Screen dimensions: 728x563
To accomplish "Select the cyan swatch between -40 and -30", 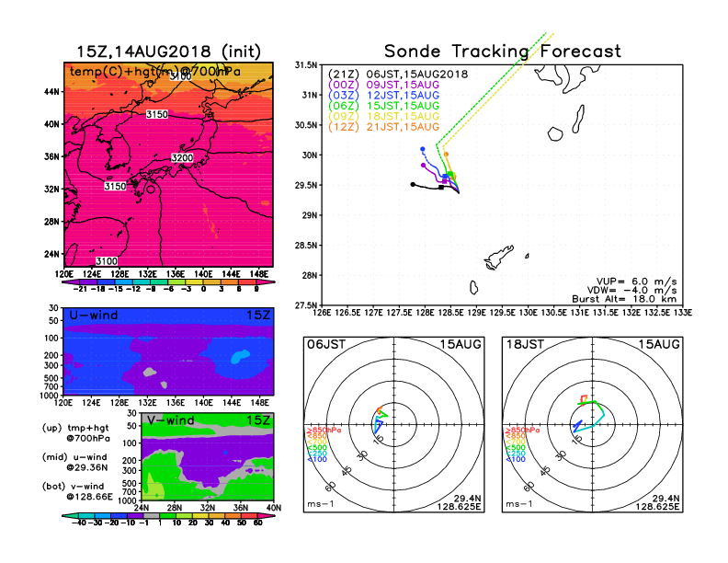I will pos(85,515).
